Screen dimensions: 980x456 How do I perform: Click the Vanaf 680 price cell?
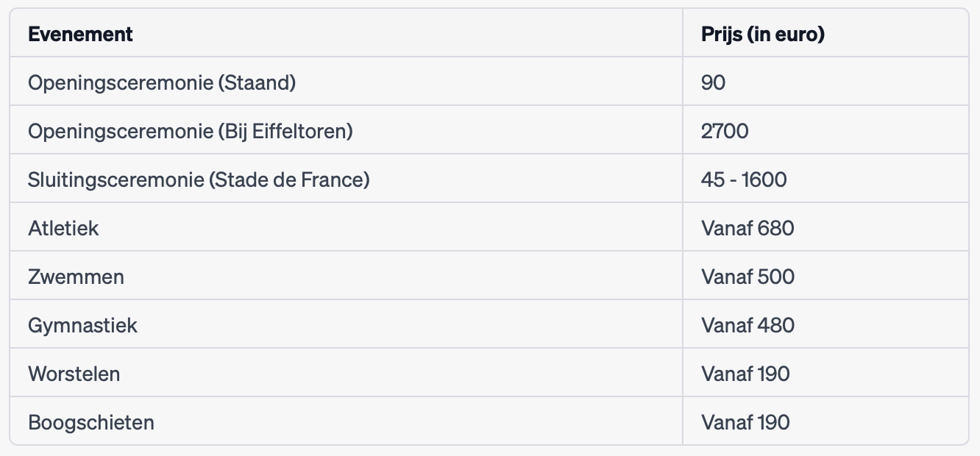pos(748,228)
